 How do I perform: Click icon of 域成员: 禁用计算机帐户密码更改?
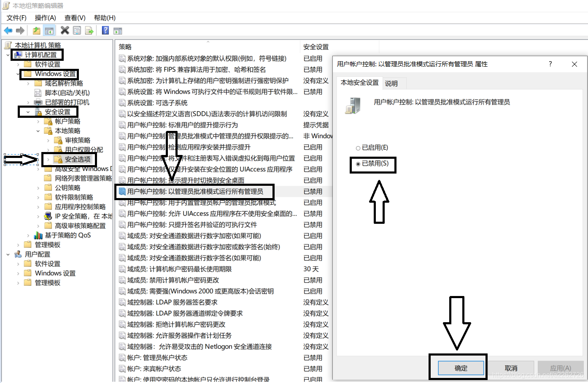122,280
